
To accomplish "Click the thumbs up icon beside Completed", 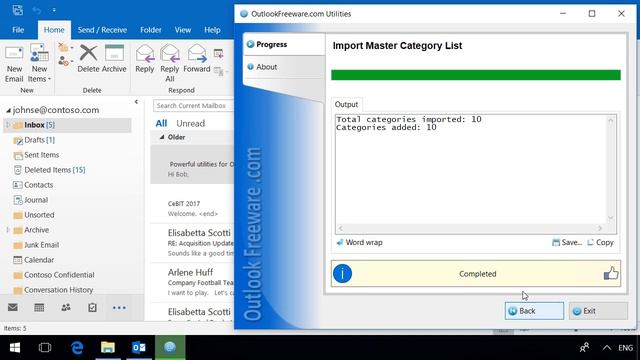I will click(x=611, y=273).
